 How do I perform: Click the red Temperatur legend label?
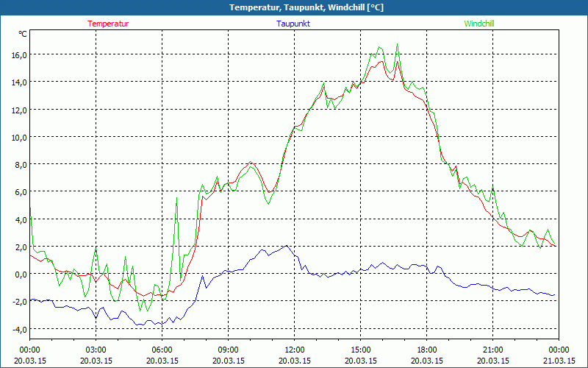click(x=108, y=24)
